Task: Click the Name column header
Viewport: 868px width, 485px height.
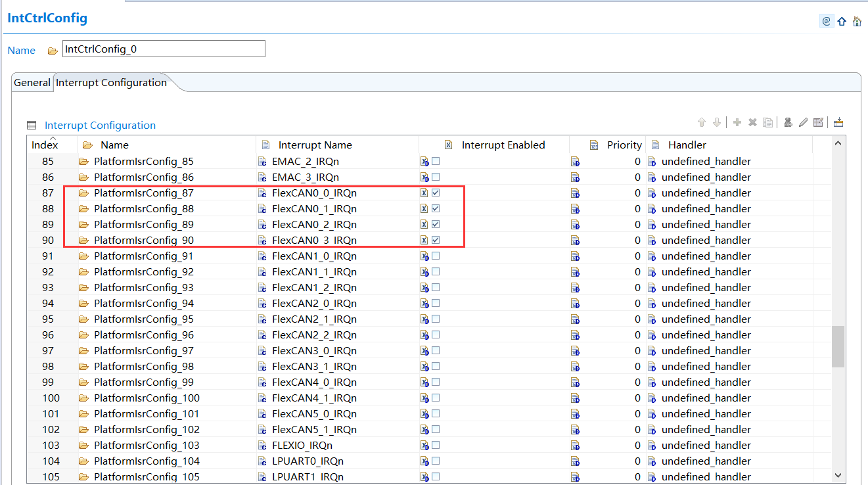Action: pyautogui.click(x=167, y=145)
